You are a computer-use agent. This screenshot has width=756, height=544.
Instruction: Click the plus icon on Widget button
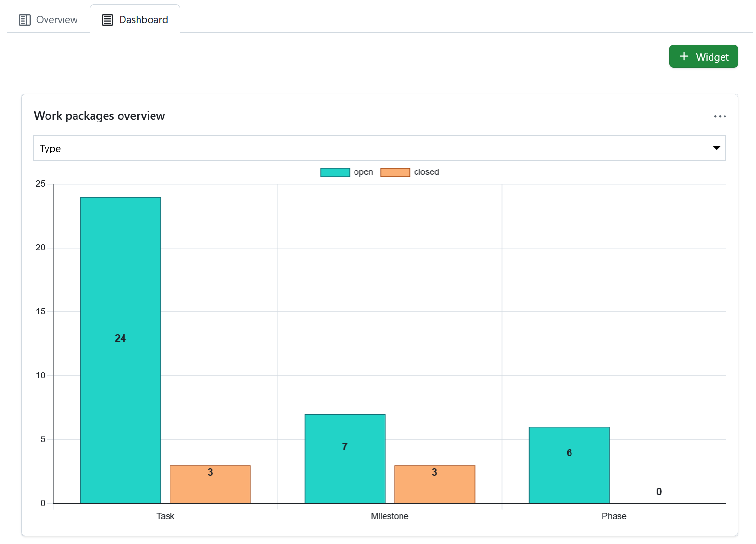tap(684, 56)
